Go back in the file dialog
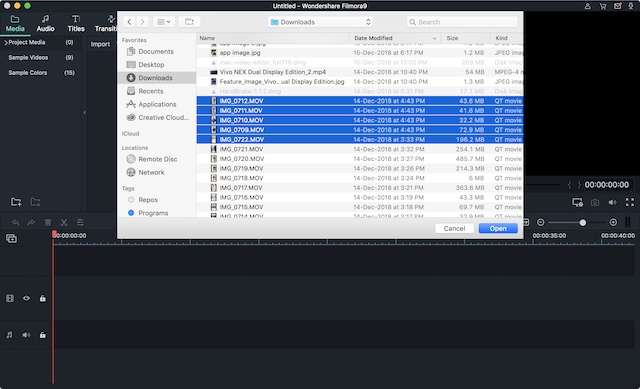Screen dimensions: 640x389 click(129, 22)
